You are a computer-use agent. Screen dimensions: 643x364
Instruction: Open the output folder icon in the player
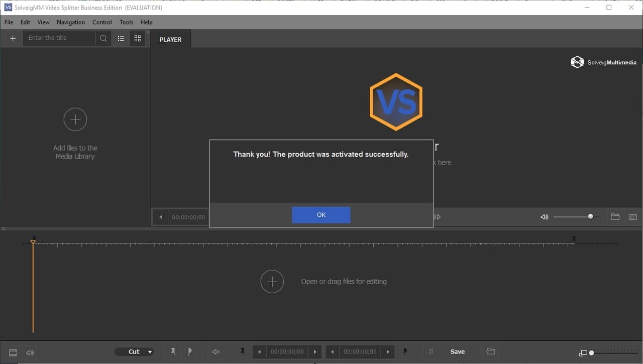[x=615, y=217]
